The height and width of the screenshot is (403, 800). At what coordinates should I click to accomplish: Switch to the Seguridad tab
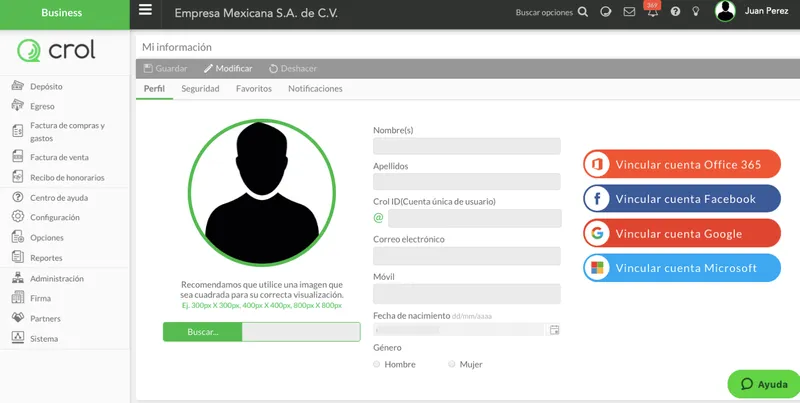[x=200, y=89]
